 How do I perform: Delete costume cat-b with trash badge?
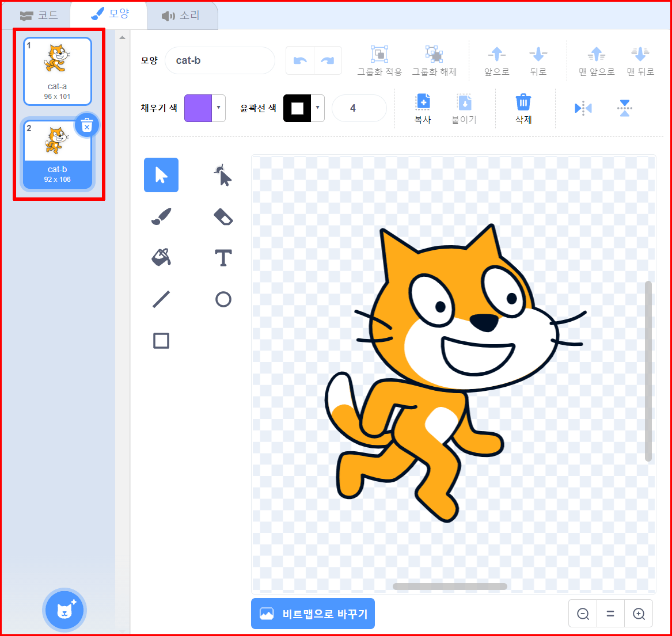coord(87,125)
